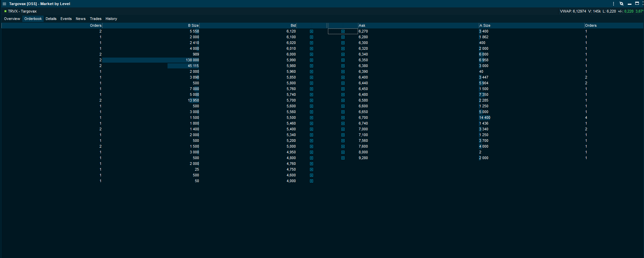Open the News tab

(x=81, y=19)
